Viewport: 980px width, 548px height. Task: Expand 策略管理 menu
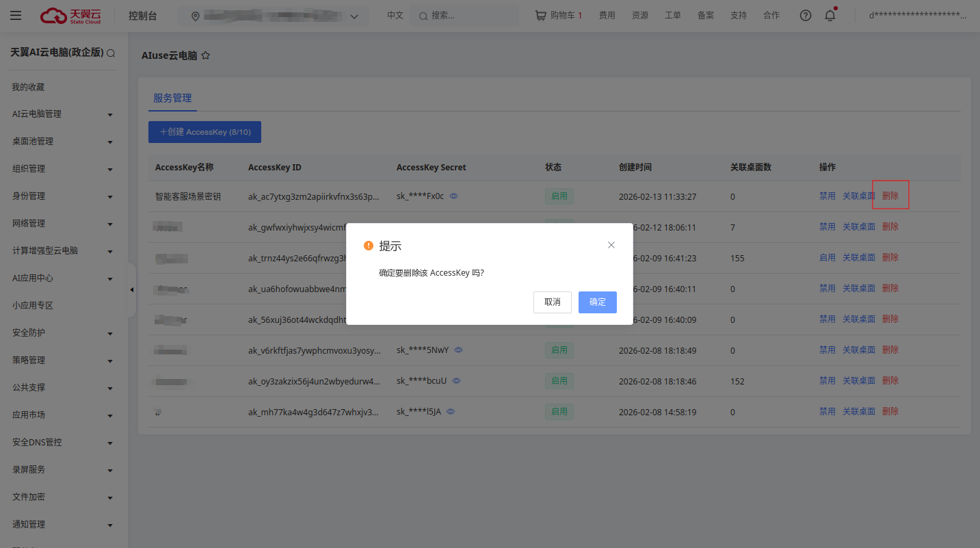pos(110,361)
